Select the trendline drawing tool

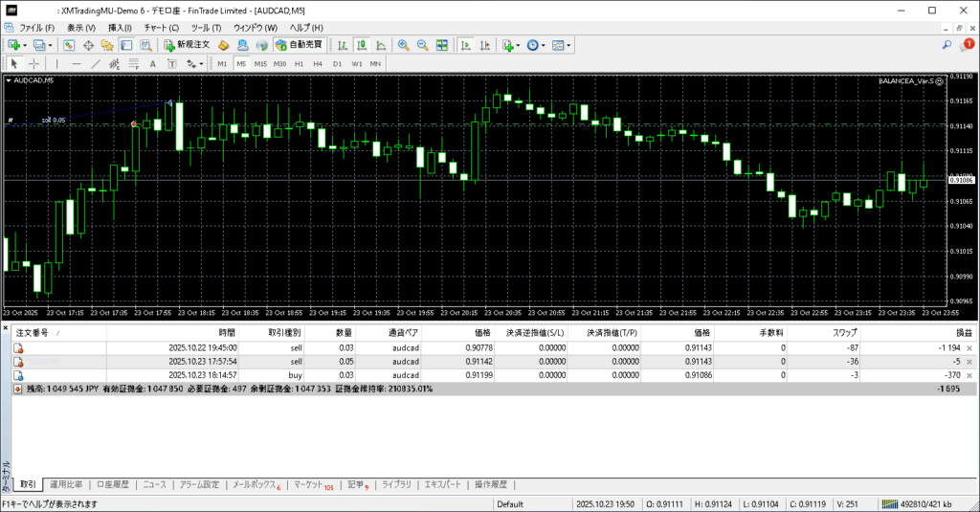tap(95, 64)
